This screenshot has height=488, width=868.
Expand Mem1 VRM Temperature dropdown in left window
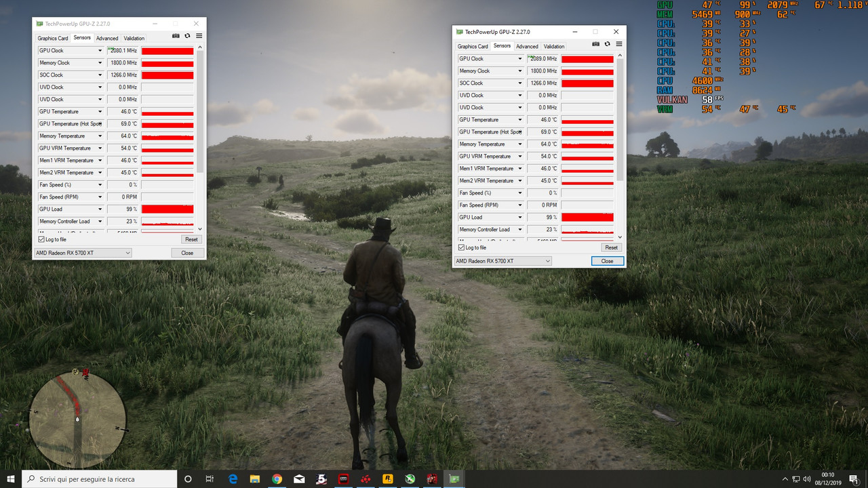(100, 161)
